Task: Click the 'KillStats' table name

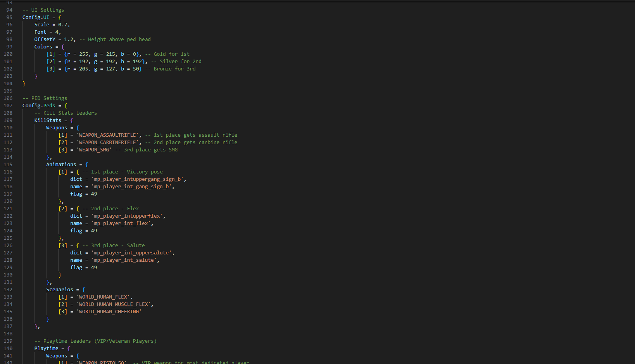Action: (48, 120)
